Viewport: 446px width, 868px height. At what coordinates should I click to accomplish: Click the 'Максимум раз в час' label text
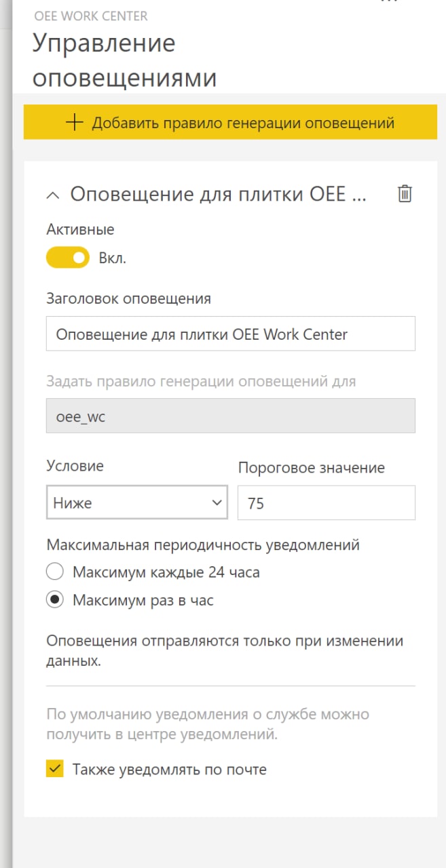(x=143, y=600)
